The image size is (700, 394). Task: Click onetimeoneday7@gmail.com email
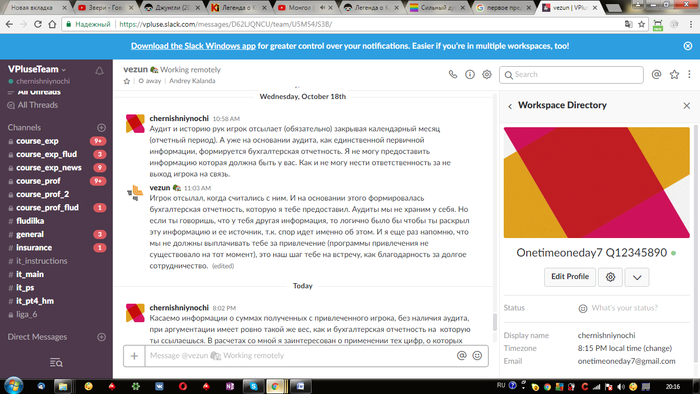[x=626, y=361]
